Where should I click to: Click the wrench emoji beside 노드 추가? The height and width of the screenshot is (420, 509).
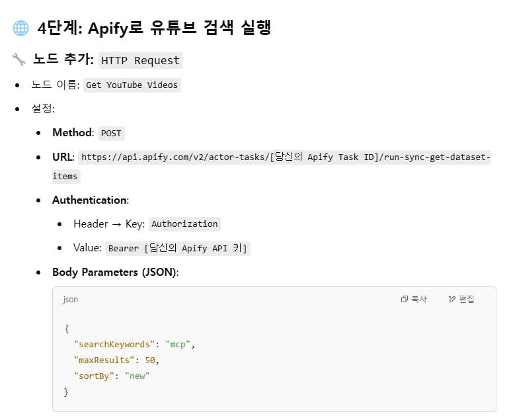click(19, 60)
